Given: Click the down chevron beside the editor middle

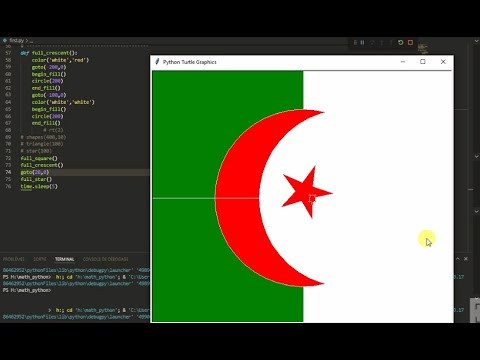Looking at the screenshot, I should coord(476,156).
